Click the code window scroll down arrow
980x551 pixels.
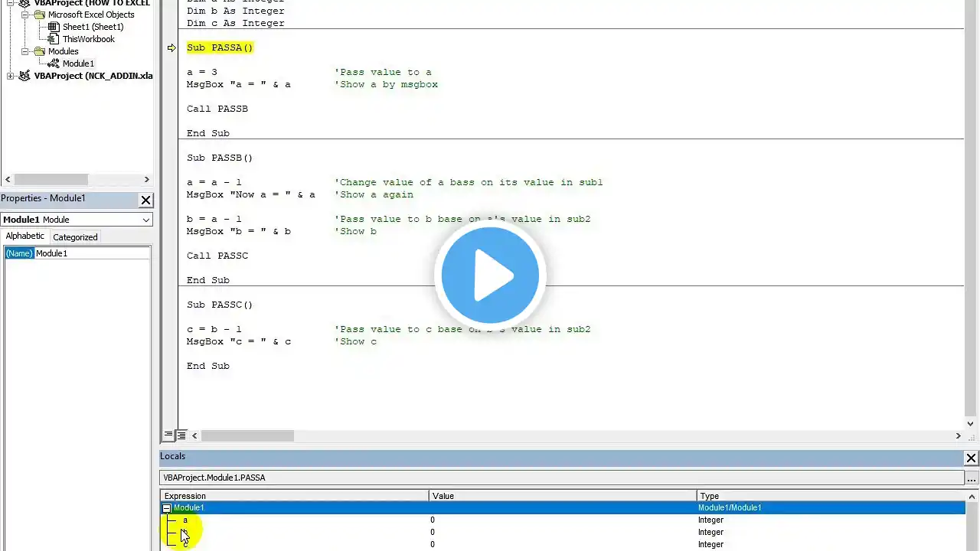point(971,423)
